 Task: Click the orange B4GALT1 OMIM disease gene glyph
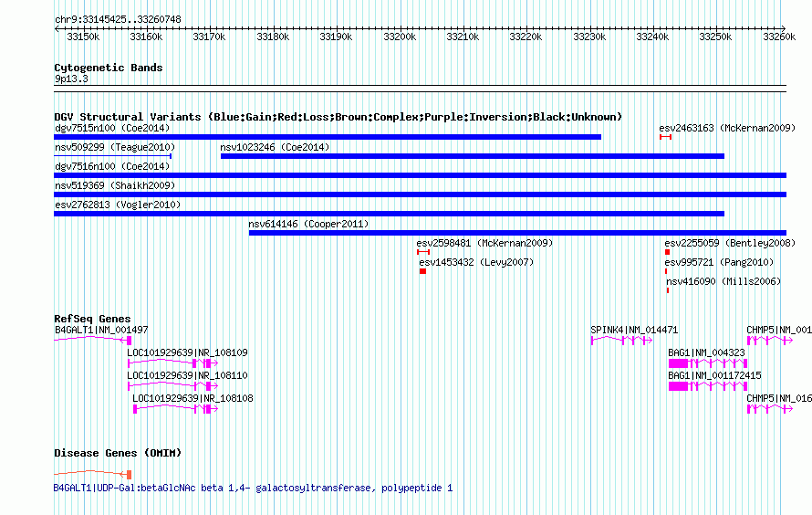click(93, 474)
